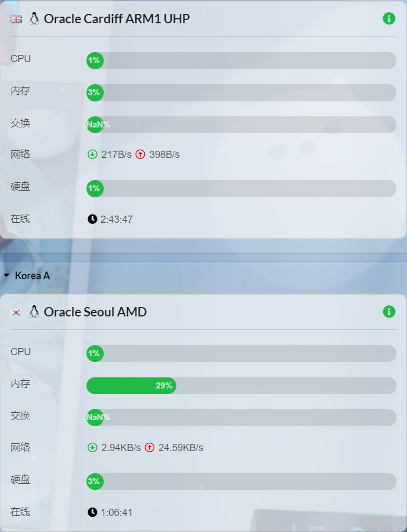This screenshot has width=407, height=532.
Task: Click the info icon on Oracle Cardiff card
Action: [389, 19]
